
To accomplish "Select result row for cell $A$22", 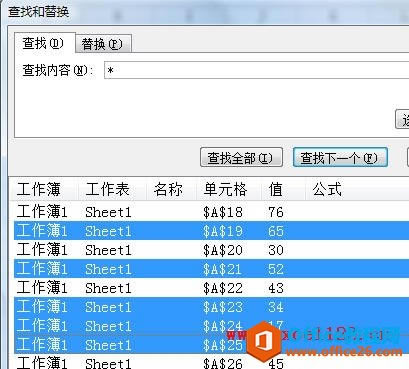I will tap(211, 288).
